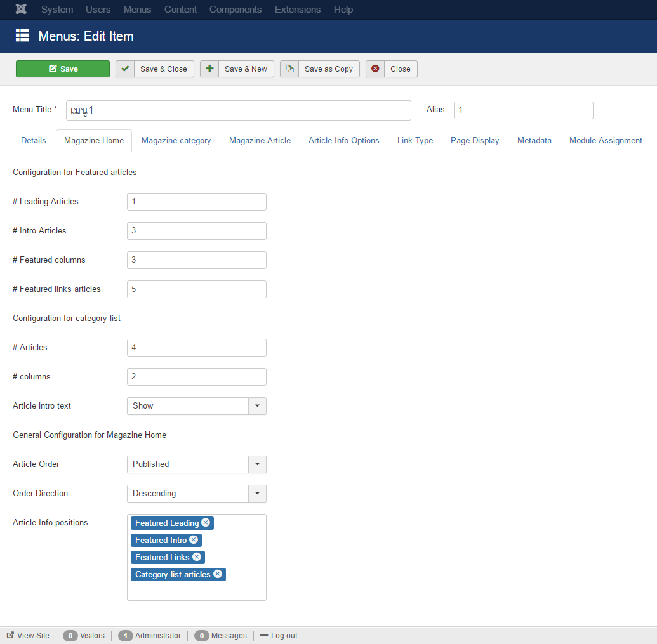Click the Menu Title input field

click(238, 110)
